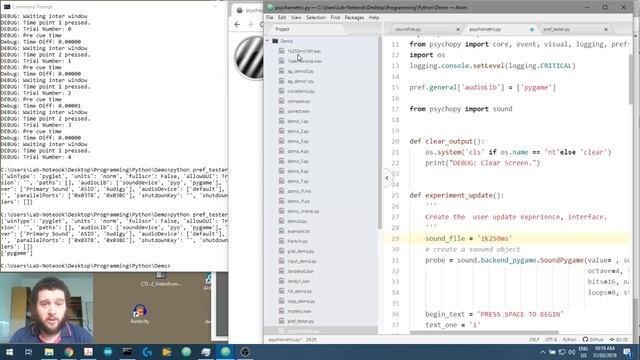Click the Demo folder icon in tree

[275, 41]
